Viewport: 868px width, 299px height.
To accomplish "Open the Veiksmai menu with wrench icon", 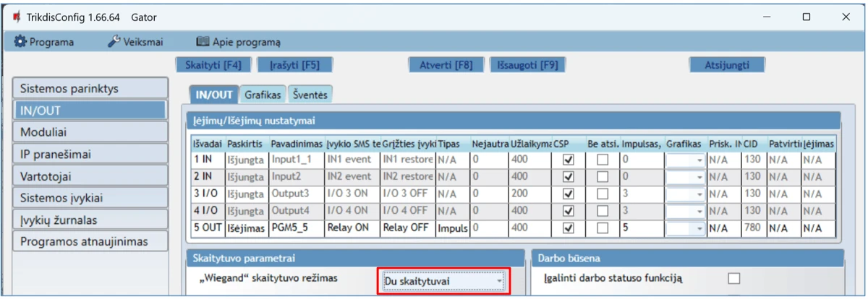I will pos(135,42).
